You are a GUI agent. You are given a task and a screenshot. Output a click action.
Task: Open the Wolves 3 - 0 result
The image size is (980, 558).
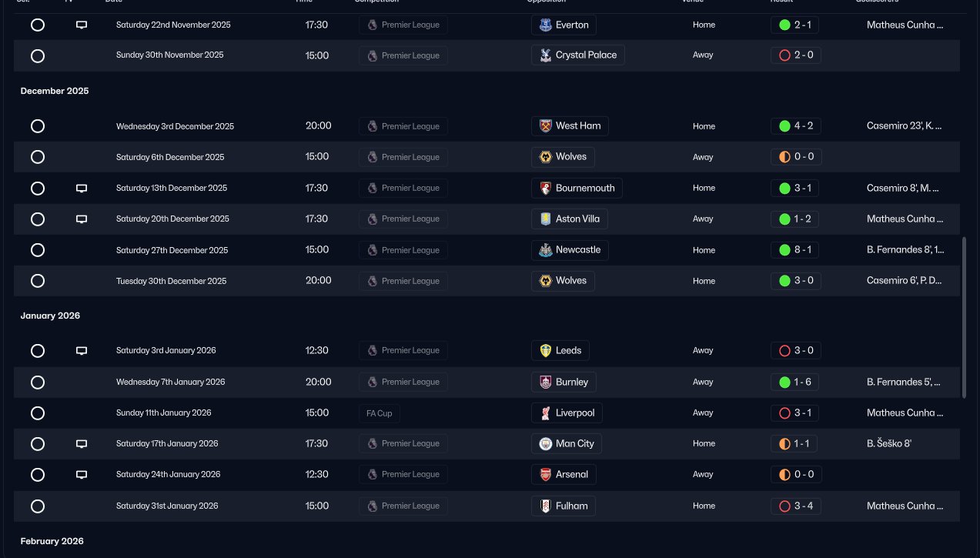click(795, 281)
